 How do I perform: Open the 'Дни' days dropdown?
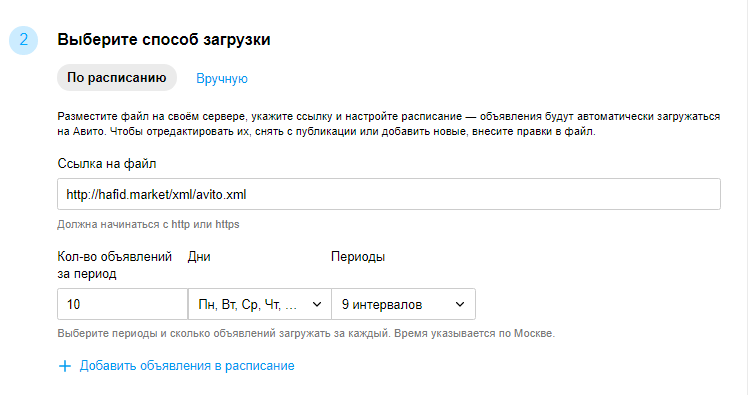pos(260,304)
